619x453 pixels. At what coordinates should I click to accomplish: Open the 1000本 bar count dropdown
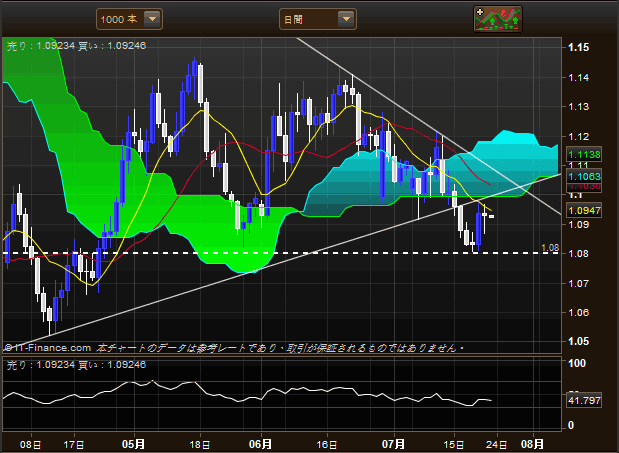coord(129,19)
